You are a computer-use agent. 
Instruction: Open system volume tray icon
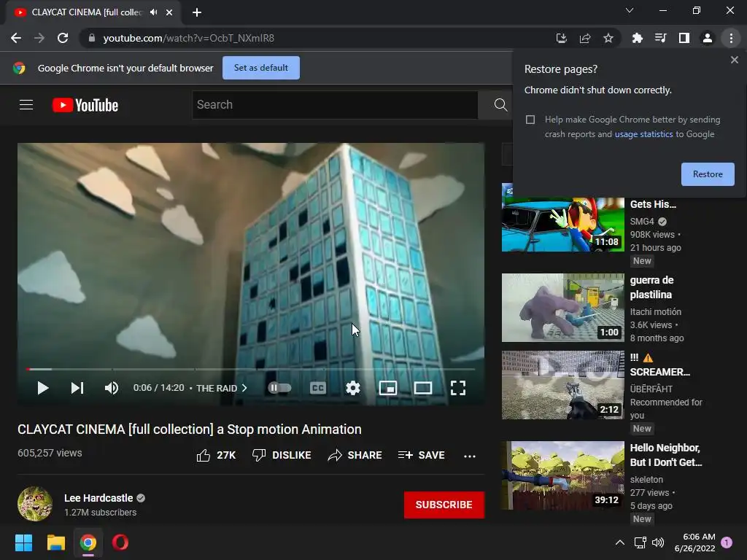(658, 542)
